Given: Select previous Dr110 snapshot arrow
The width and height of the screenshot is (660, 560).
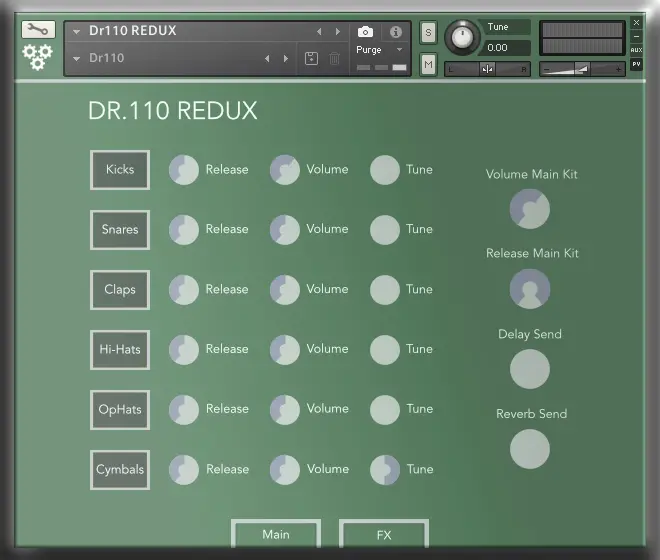Looking at the screenshot, I should [267, 59].
